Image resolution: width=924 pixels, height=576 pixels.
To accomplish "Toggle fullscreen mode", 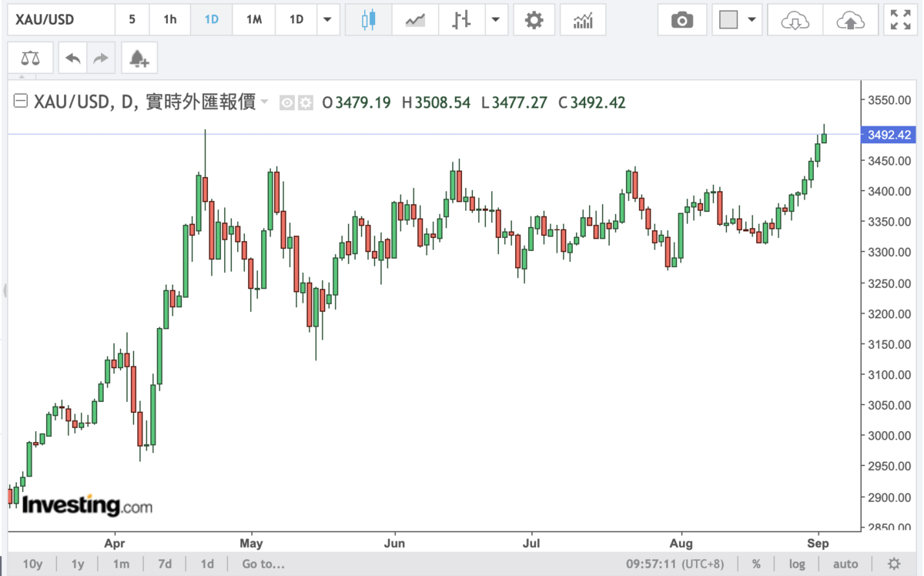I will (900, 20).
